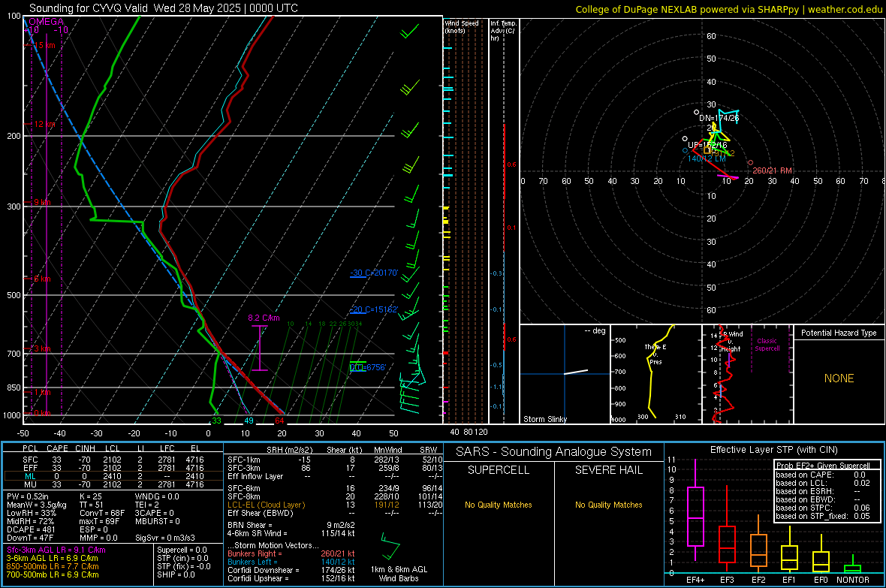This screenshot has height=588, width=886.
Task: Click the 'SigSvr = 0 m3/s3' value
Action: 165,538
